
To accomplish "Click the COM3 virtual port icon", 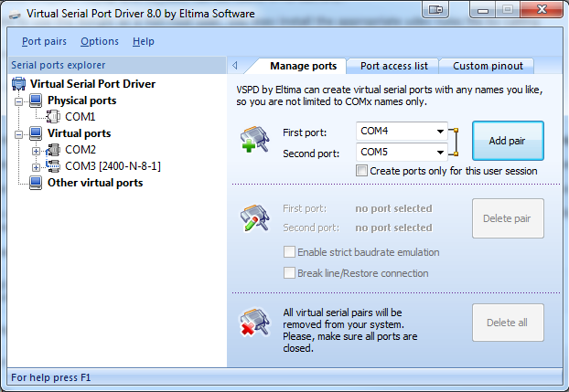I will coord(53,166).
